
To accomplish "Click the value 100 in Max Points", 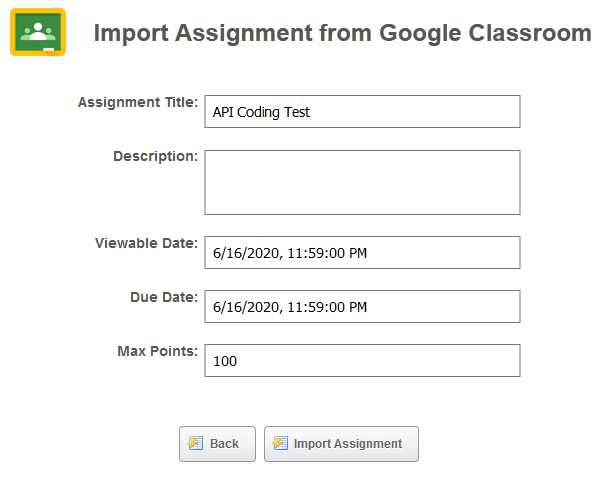I will point(225,361).
